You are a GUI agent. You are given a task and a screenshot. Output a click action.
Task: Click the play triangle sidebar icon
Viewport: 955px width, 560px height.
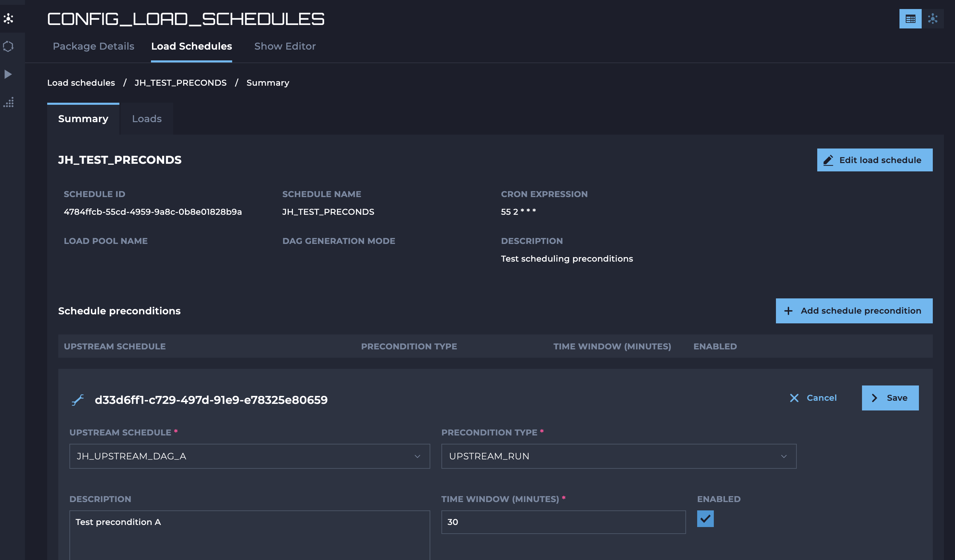pyautogui.click(x=8, y=74)
